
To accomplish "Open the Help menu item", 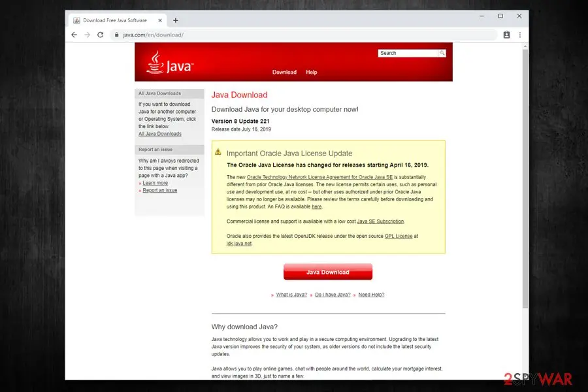I will tap(311, 72).
